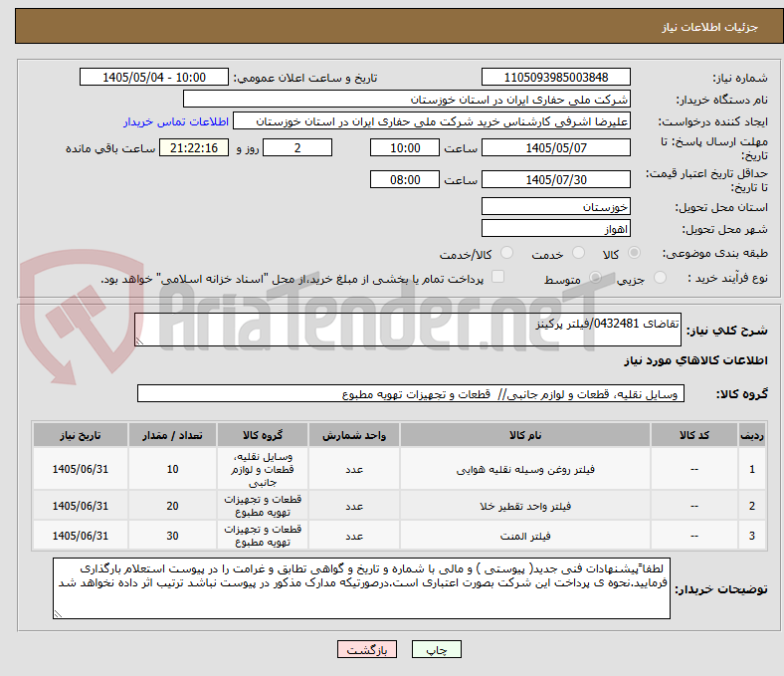This screenshot has width=784, height=676.
Task: Click the price validity date 1405/07/30
Action: tap(555, 179)
